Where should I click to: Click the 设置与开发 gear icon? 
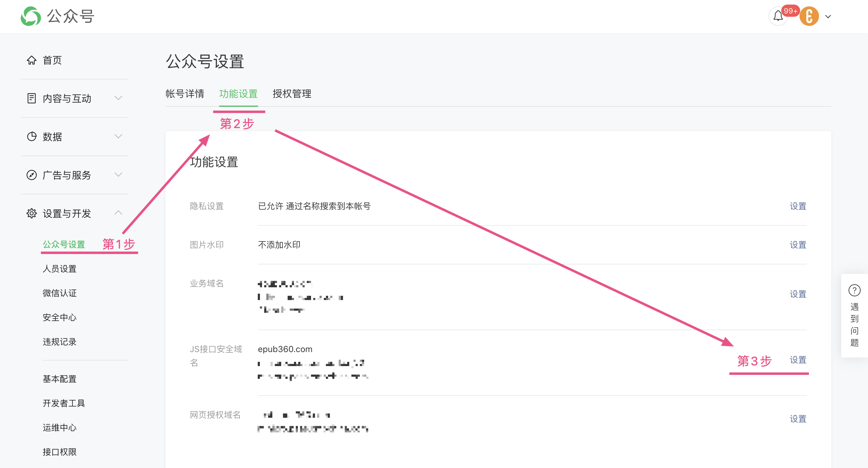[x=32, y=213]
